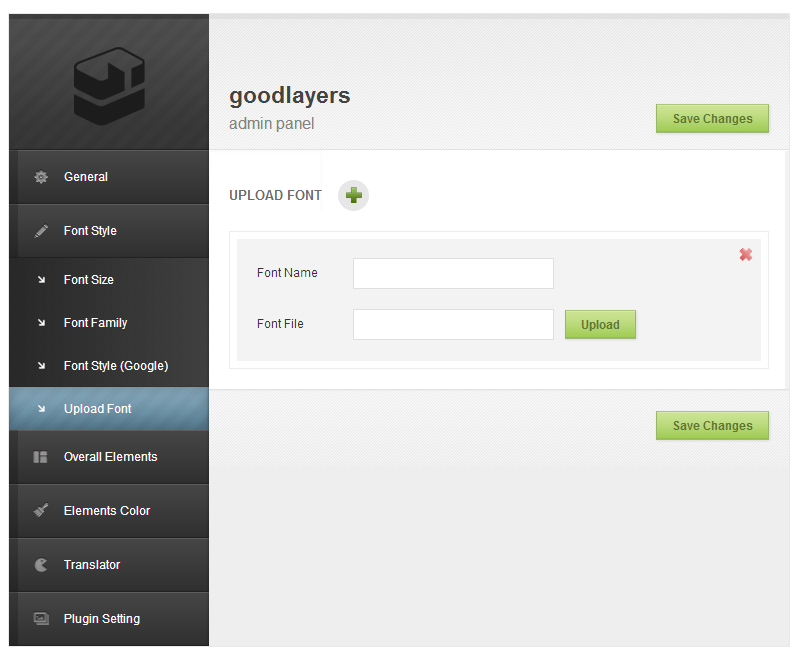
Task: Click the icon beside Translator
Action: coord(41,565)
